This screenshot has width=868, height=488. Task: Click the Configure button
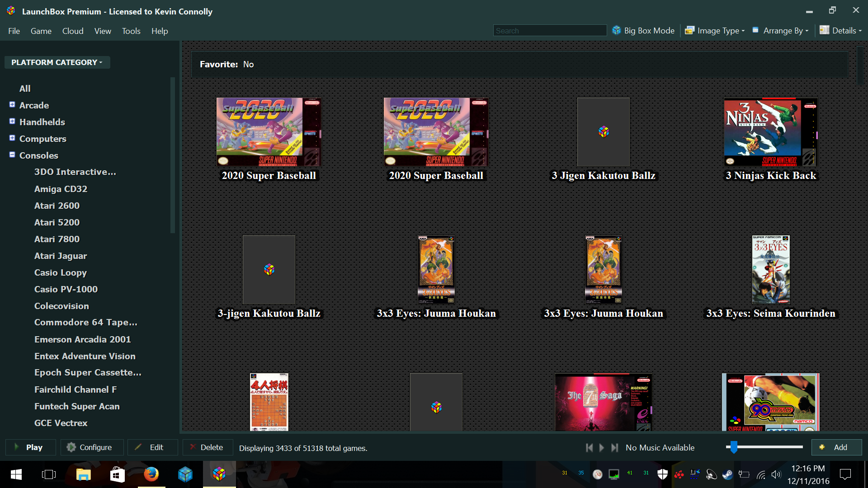[92, 447]
